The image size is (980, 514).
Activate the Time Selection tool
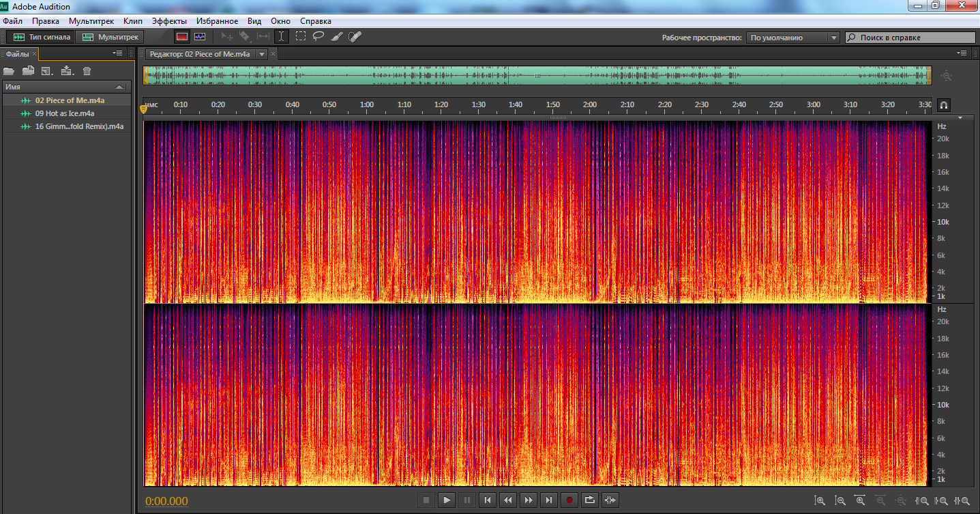[282, 37]
